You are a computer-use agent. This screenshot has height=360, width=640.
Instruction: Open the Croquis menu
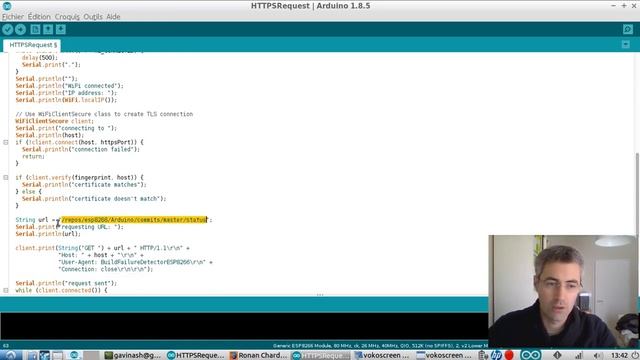coord(67,17)
